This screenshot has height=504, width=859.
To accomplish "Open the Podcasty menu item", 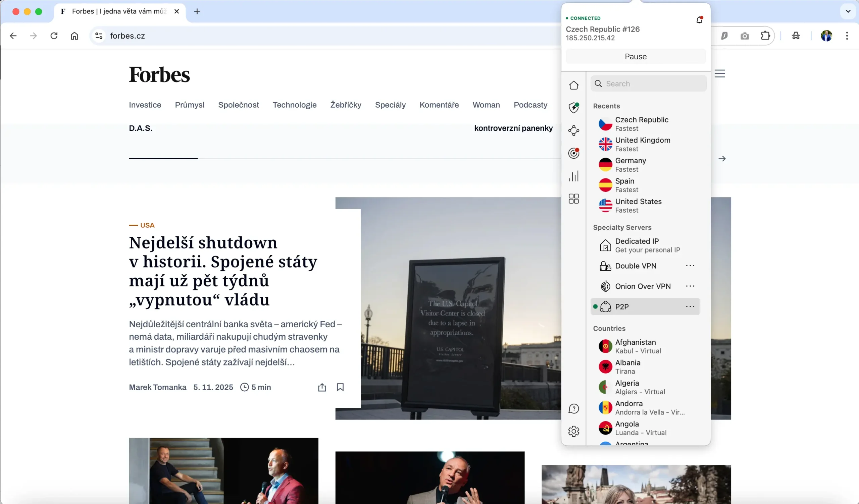I will (x=530, y=105).
